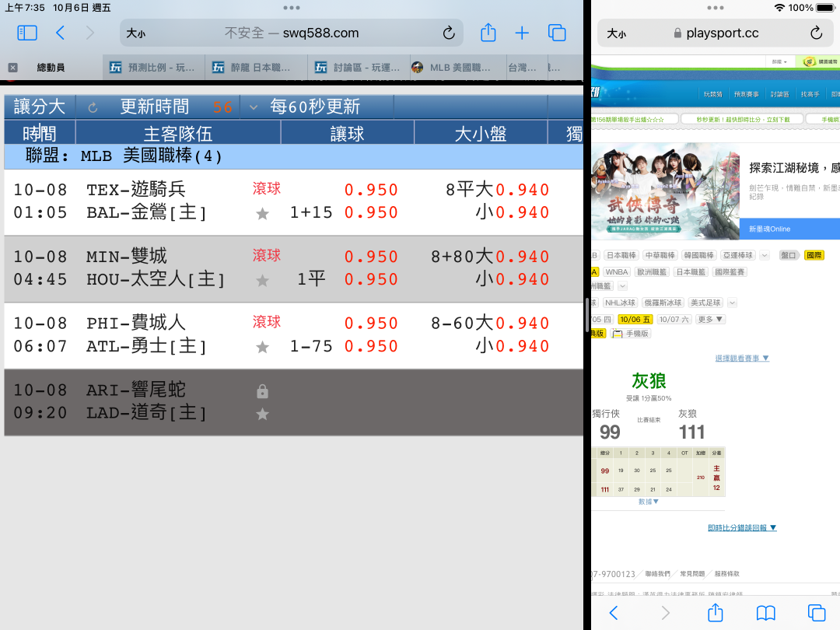Viewport: 840px width, 630px height.
Task: Filter by NHL冰球 league
Action: coord(621,303)
